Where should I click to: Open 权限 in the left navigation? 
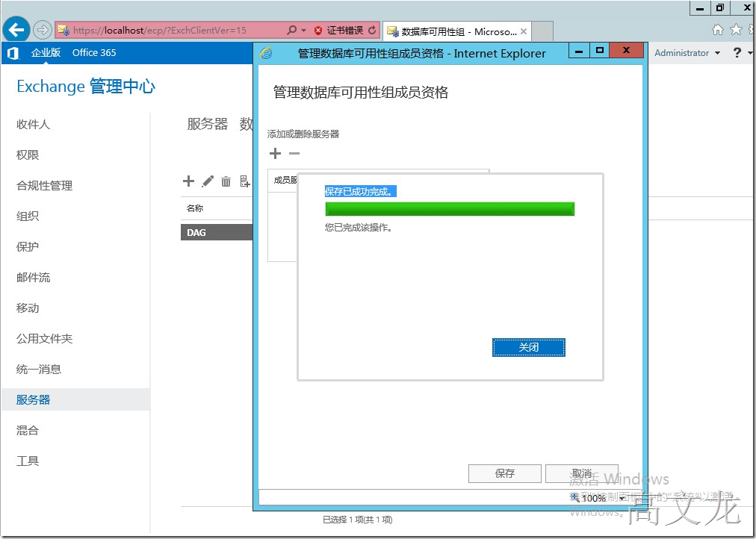(28, 155)
